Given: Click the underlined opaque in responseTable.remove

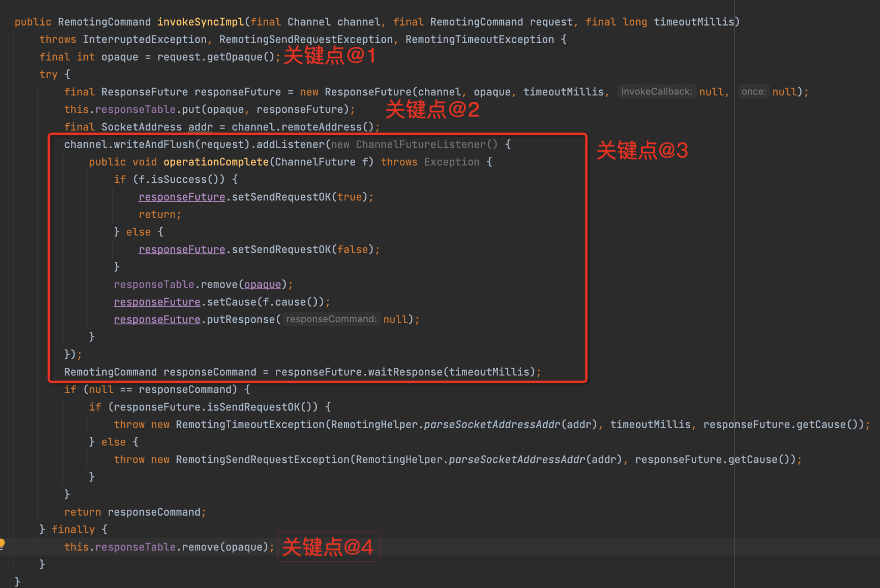Looking at the screenshot, I should 262,285.
